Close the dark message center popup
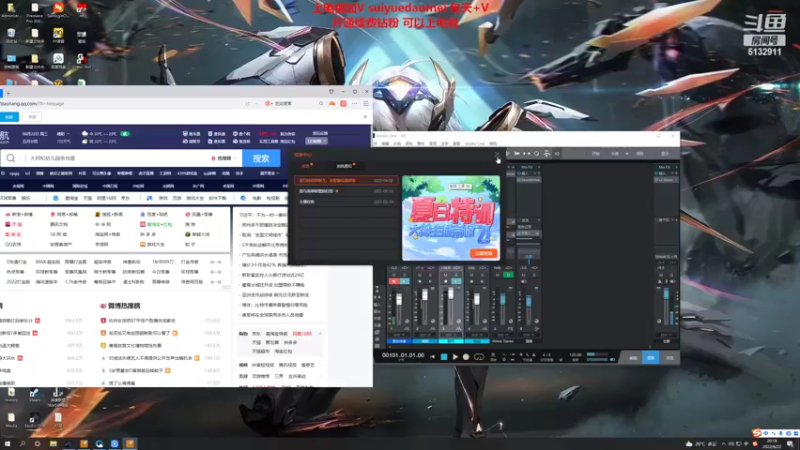Image resolution: width=800 pixels, height=450 pixels. click(x=497, y=155)
